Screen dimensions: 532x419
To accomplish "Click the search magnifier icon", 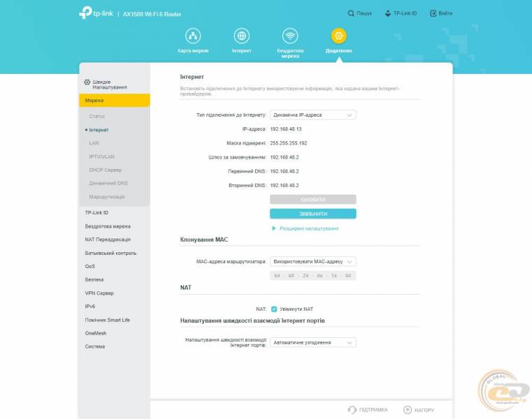I will click(351, 13).
